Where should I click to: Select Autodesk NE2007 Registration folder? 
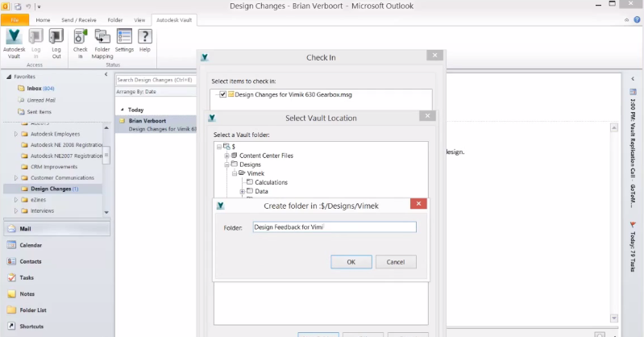61,156
